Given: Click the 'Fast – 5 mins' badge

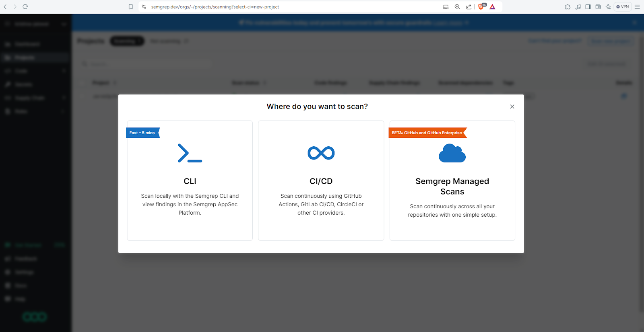Looking at the screenshot, I should click(x=143, y=133).
